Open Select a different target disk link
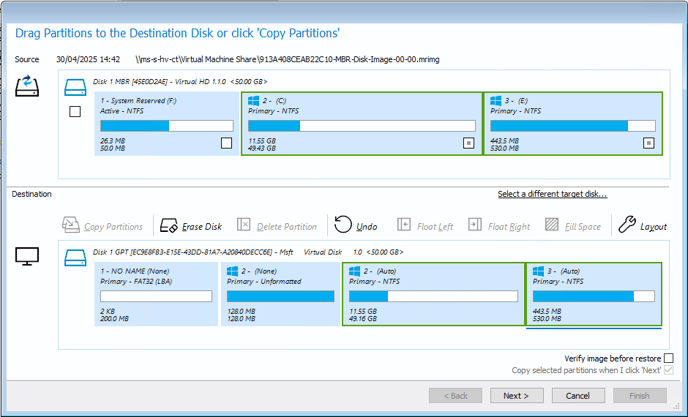 [x=552, y=194]
